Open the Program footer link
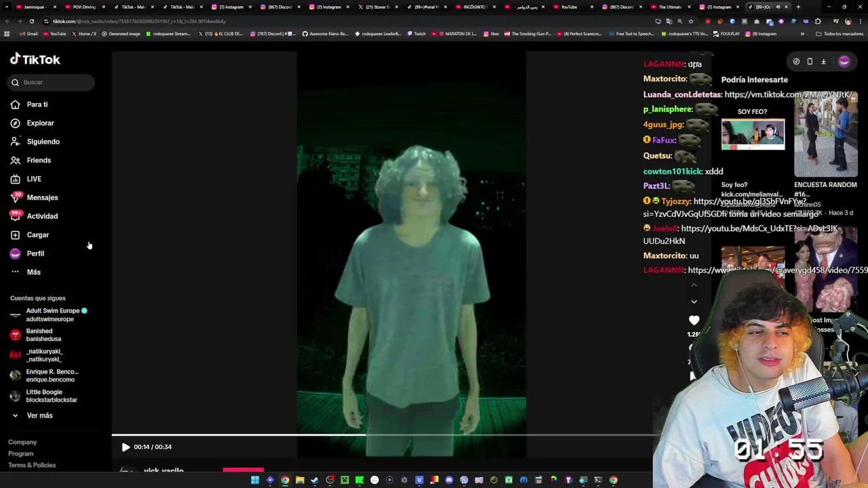The image size is (868, 488). click(20, 453)
